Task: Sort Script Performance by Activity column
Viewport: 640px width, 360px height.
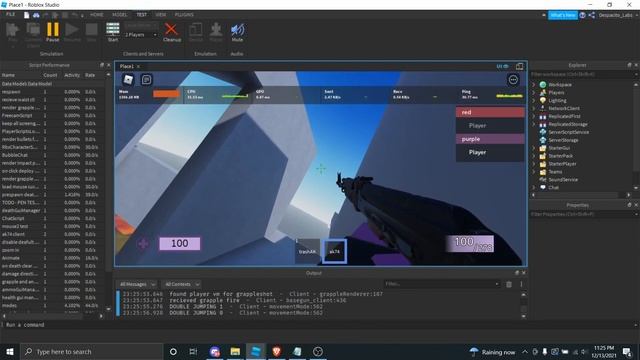Action: point(72,75)
